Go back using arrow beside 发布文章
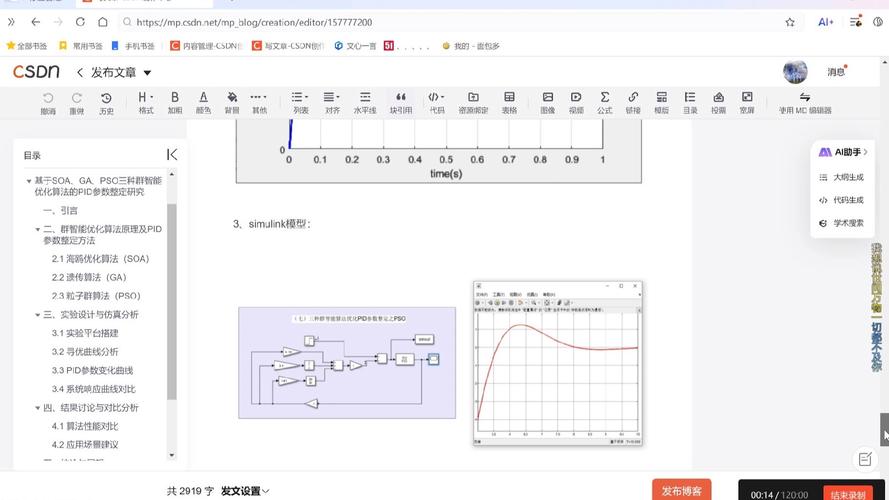889x500 pixels. [x=80, y=73]
